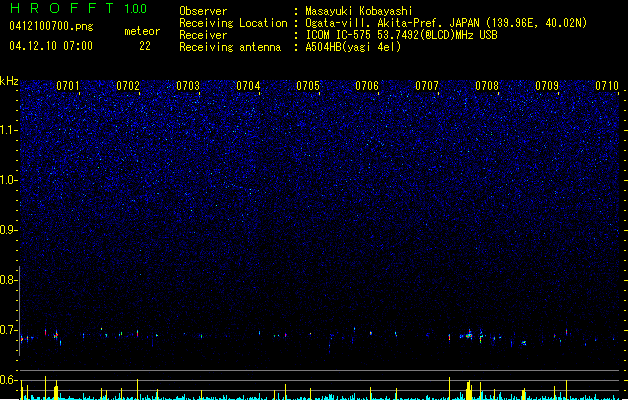This screenshot has height=400, width=629.
Task: Click the tallest yellow intensity bar near 0708
Action: point(469,390)
